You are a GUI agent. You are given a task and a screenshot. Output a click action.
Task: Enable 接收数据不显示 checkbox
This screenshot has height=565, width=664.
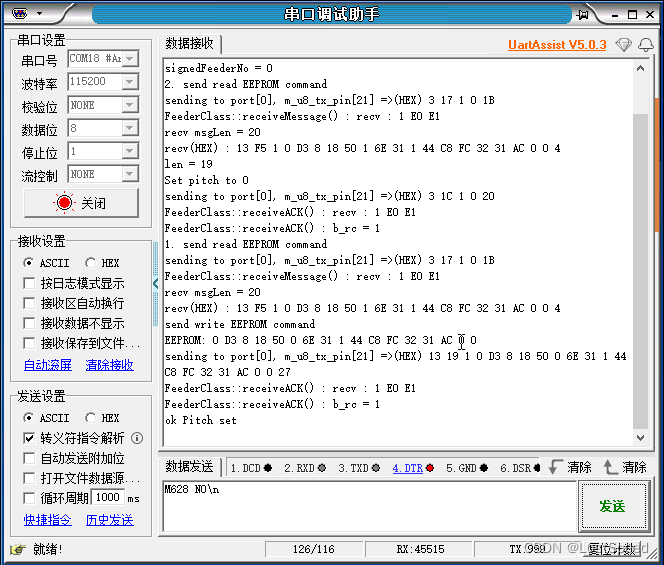[29, 323]
